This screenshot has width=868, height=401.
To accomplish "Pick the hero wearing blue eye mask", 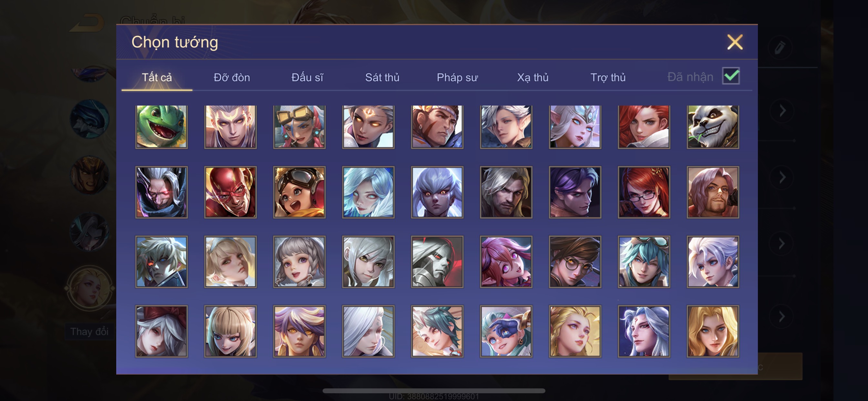I will pos(506,331).
